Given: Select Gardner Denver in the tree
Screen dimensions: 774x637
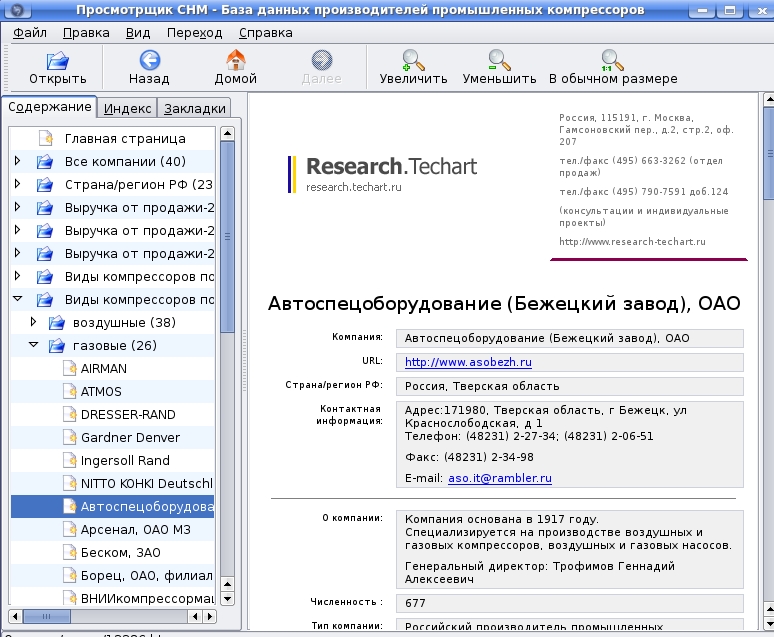Looking at the screenshot, I should coord(130,438).
